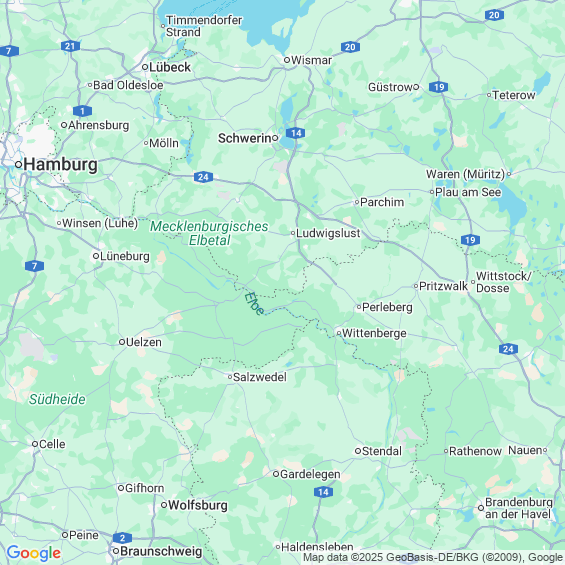Screen dimensions: 565x565
Task: Click the Südheide nature area label
Action: [x=57, y=399]
